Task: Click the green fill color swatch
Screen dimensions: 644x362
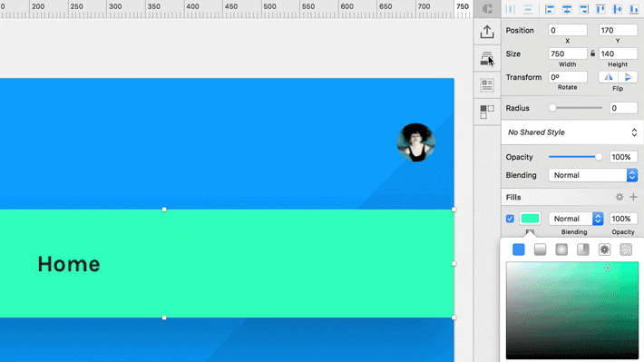Action: pos(530,219)
